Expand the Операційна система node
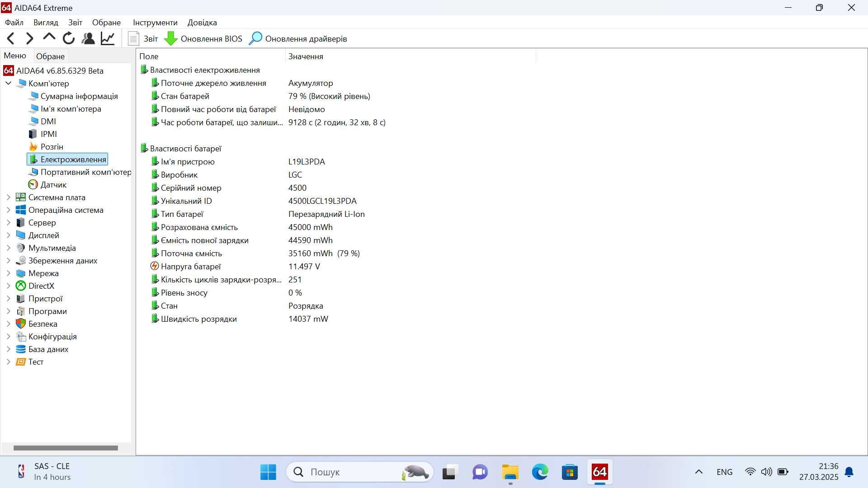The height and width of the screenshot is (488, 868). 8,210
